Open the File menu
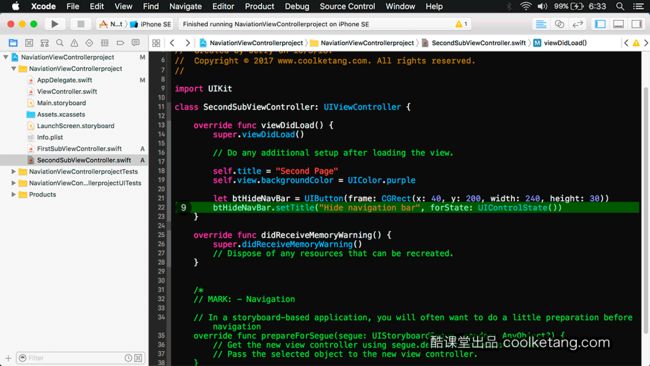Viewport: 650px width, 366px height. point(73,6)
